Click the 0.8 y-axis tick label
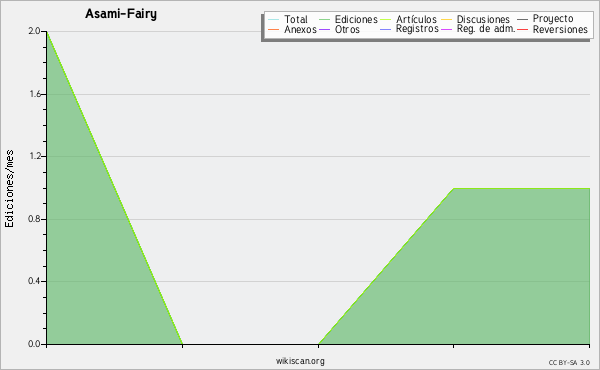600x370 pixels. click(x=34, y=219)
